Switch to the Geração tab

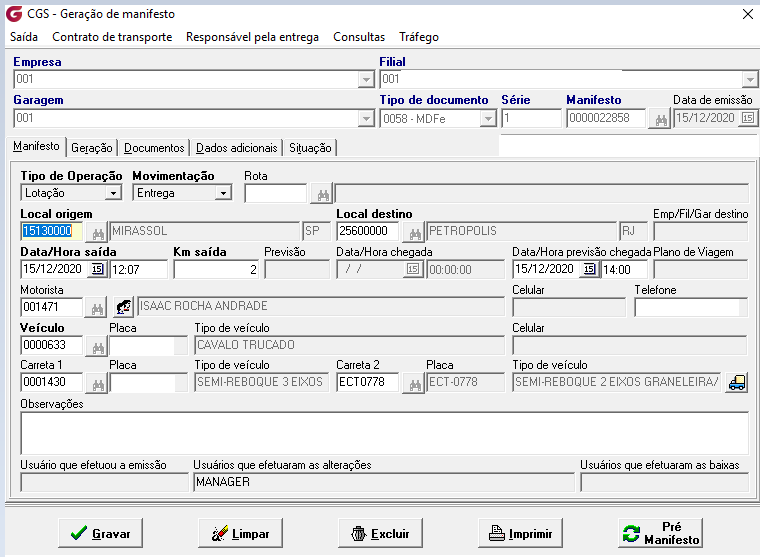tap(92, 148)
